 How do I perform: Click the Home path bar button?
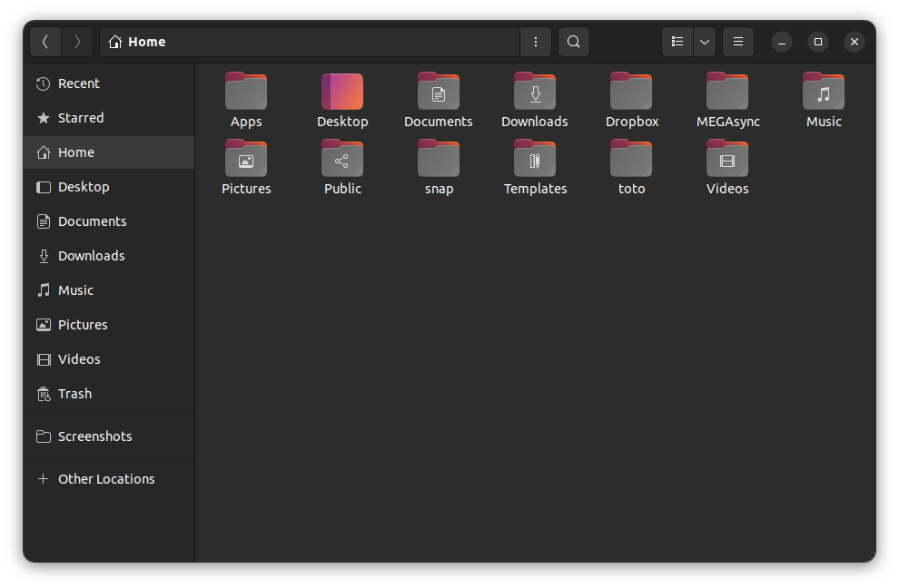coord(137,42)
